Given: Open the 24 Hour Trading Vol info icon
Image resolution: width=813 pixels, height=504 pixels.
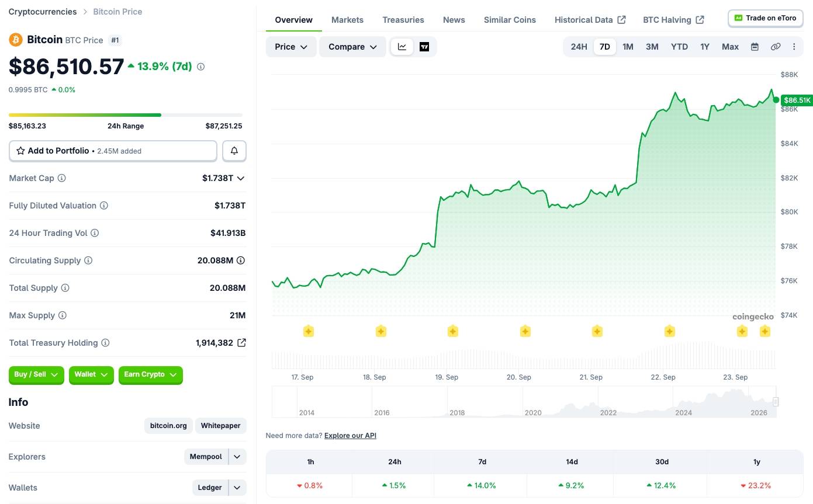Looking at the screenshot, I should (x=95, y=233).
